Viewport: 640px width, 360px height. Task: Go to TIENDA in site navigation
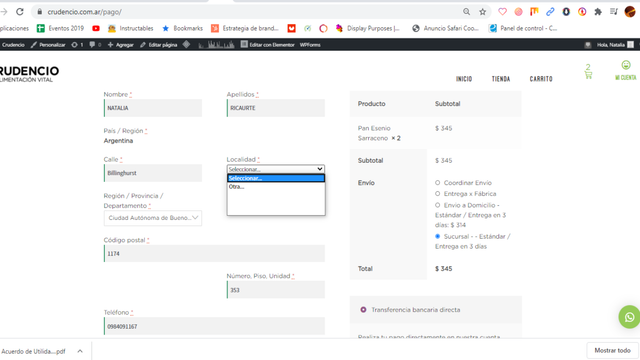[x=501, y=79]
